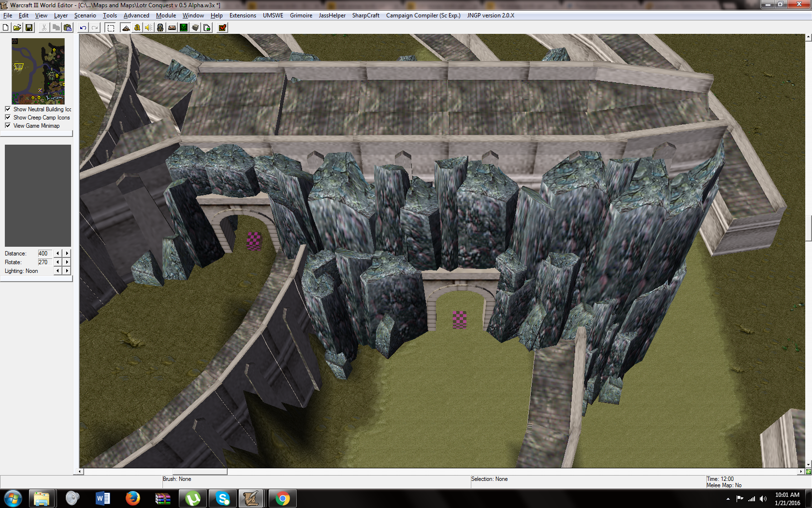Switch Lighting to previous setting arrow
Image resolution: width=812 pixels, height=508 pixels.
coord(58,271)
